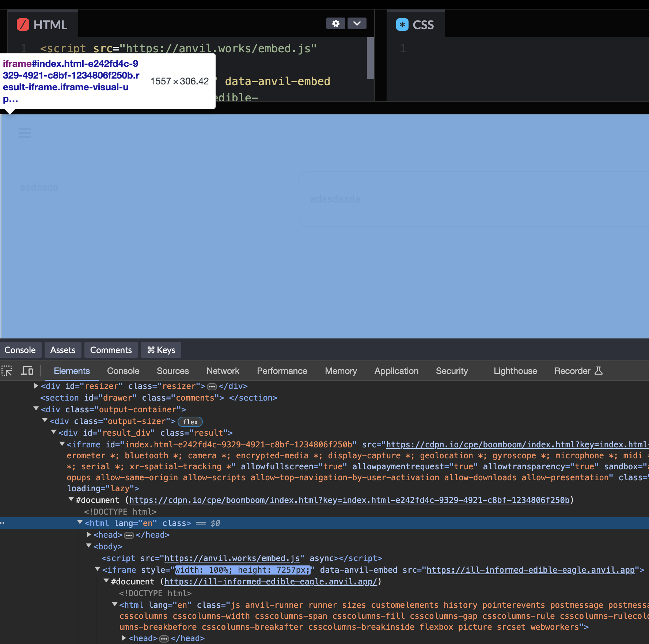Collapse the selected html lang=en node
The width and height of the screenshot is (649, 644).
[x=80, y=522]
